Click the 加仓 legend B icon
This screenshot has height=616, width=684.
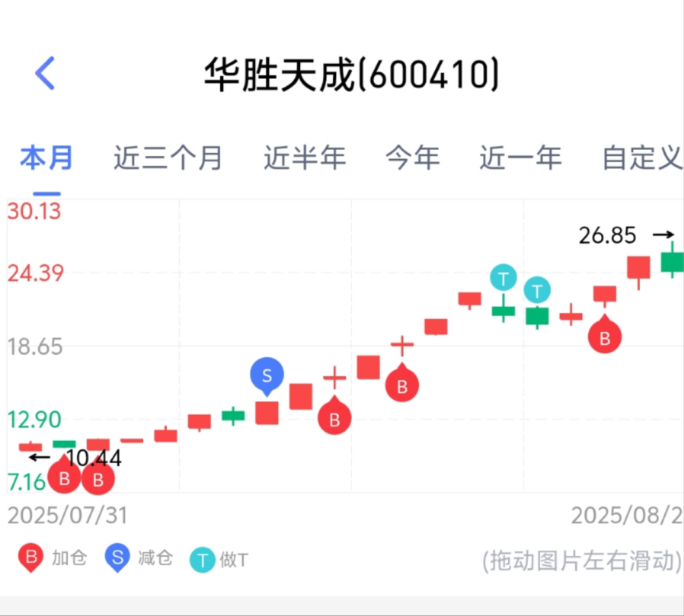click(x=31, y=558)
